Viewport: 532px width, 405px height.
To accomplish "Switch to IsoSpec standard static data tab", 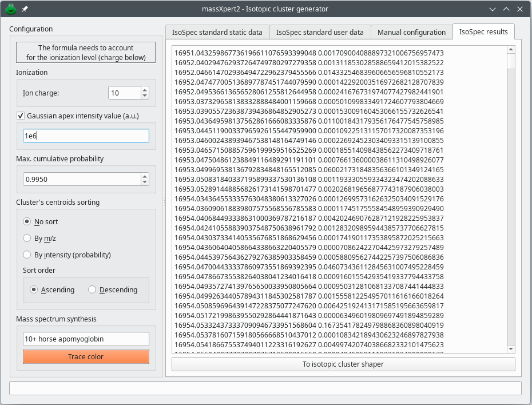I will click(x=217, y=33).
